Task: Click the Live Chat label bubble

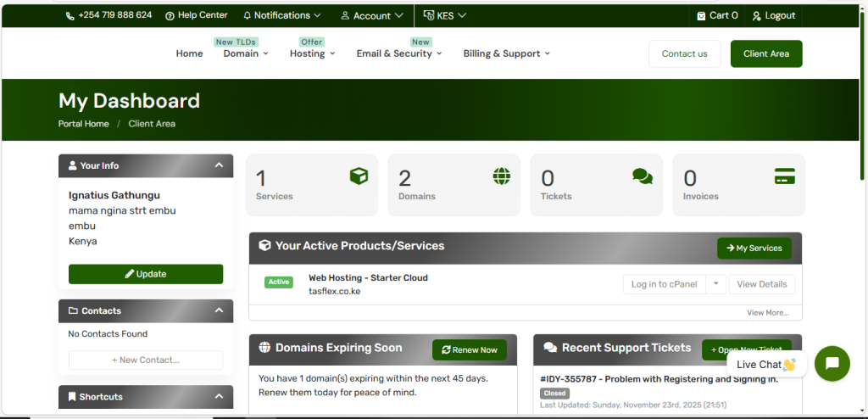Action: [x=766, y=364]
